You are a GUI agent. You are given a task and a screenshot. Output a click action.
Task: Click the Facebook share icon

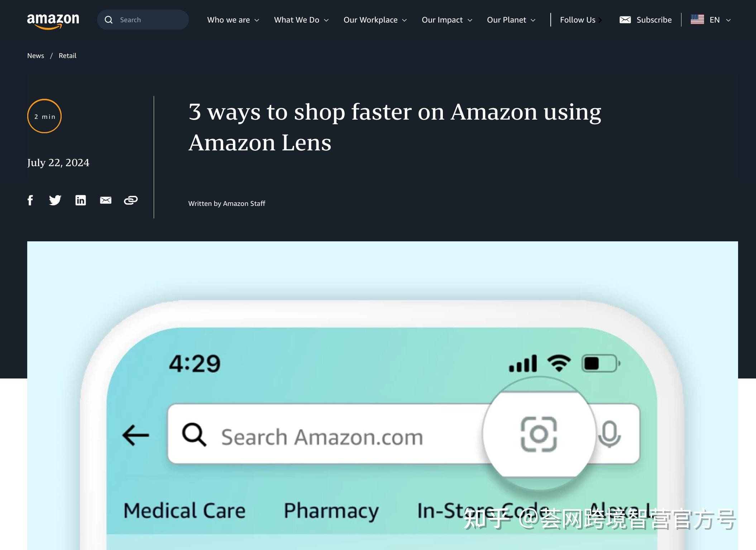30,200
